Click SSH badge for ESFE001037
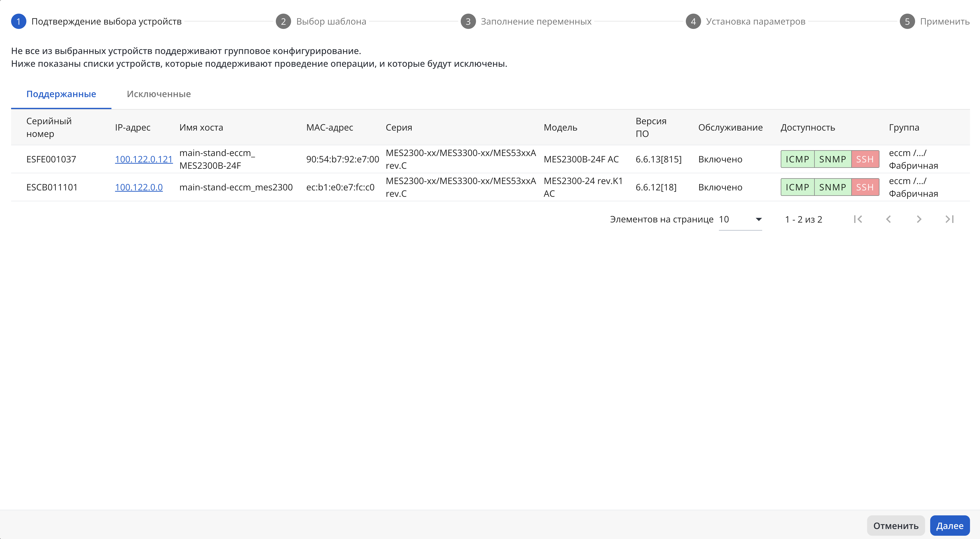 pos(865,159)
